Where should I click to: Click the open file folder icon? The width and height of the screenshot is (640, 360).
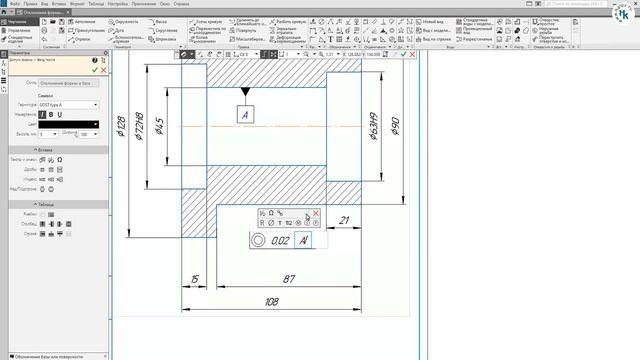53,22
